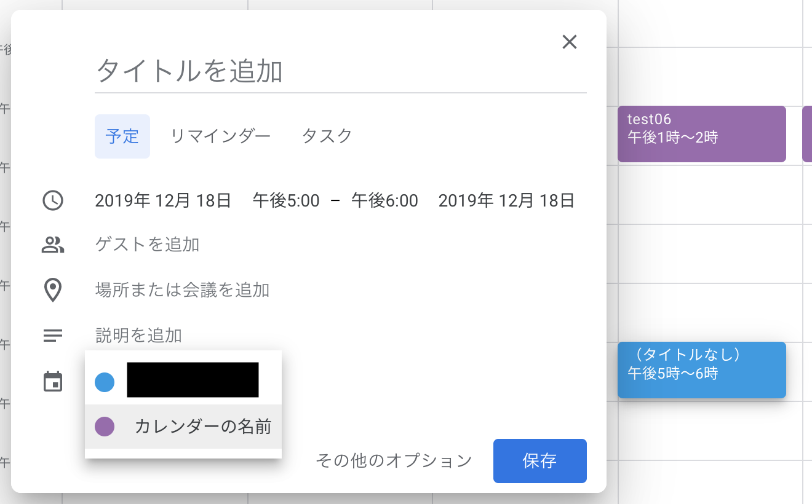Image resolution: width=812 pixels, height=504 pixels.
Task: Open the partially visible purple event beside test06
Action: 807,134
